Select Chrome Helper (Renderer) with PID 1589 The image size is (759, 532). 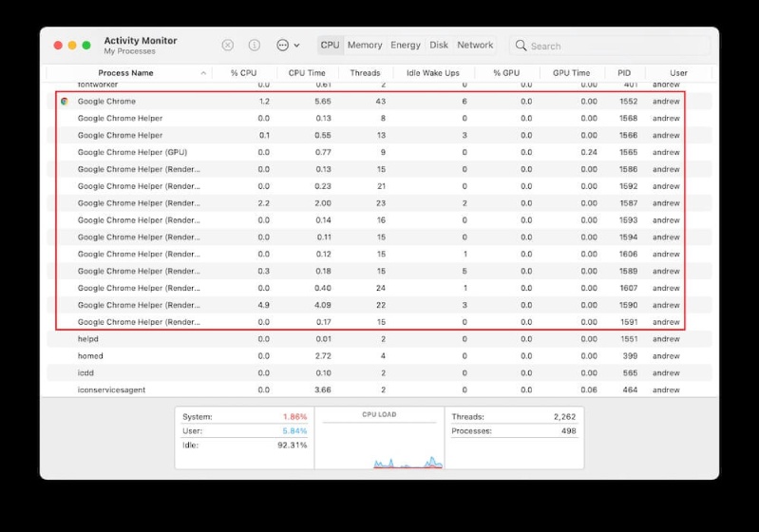(379, 271)
